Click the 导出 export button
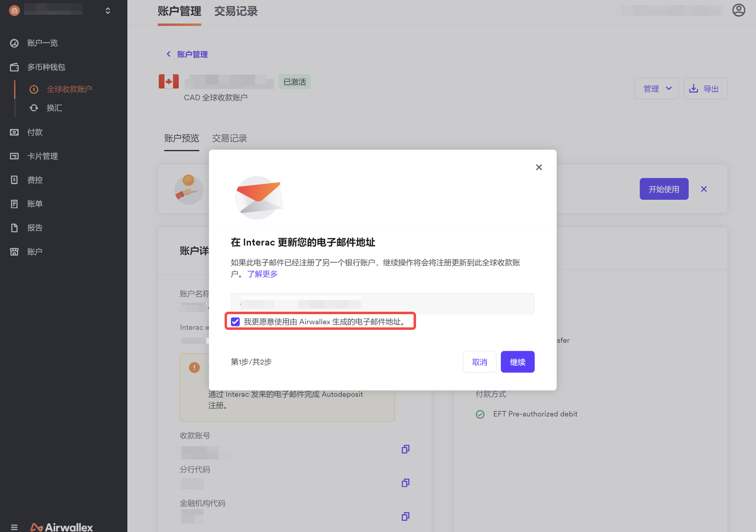 pos(705,88)
